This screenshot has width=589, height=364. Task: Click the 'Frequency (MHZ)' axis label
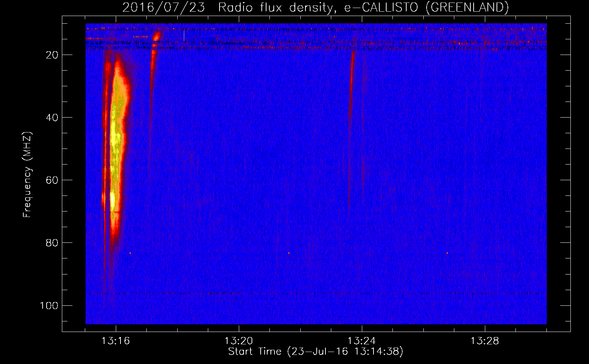coord(27,175)
